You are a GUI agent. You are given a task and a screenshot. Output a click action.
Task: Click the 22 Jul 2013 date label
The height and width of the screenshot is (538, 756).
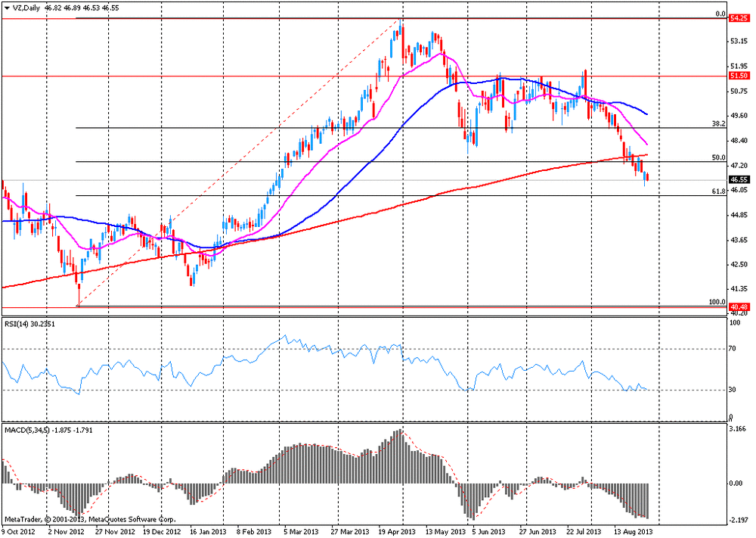[x=583, y=532]
